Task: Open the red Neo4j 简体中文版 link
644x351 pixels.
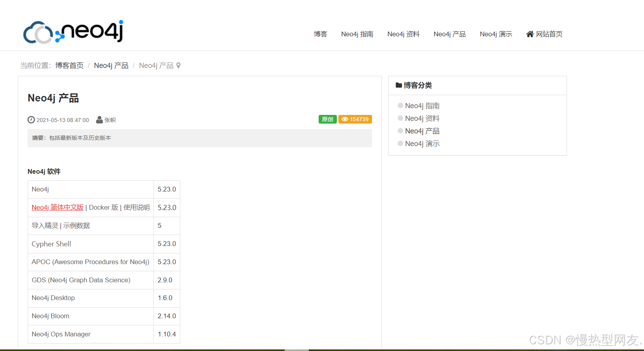Action: tap(58, 208)
